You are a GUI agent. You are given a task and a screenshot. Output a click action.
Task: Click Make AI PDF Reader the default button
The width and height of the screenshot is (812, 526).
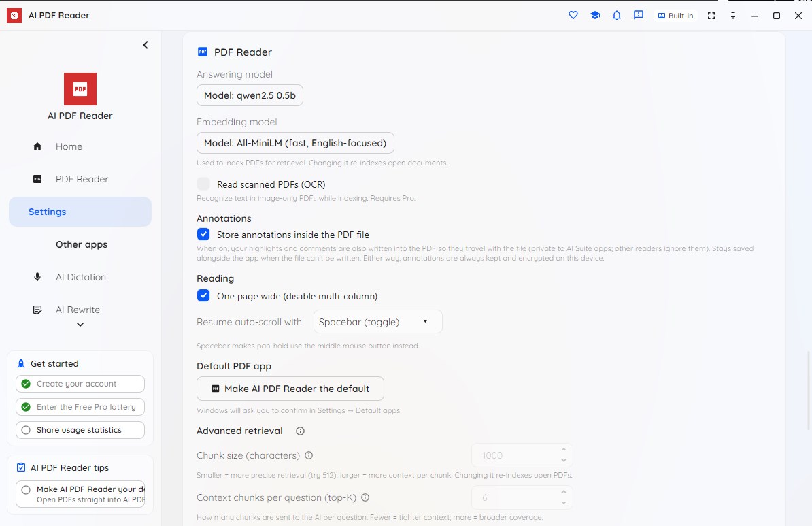[x=290, y=389]
